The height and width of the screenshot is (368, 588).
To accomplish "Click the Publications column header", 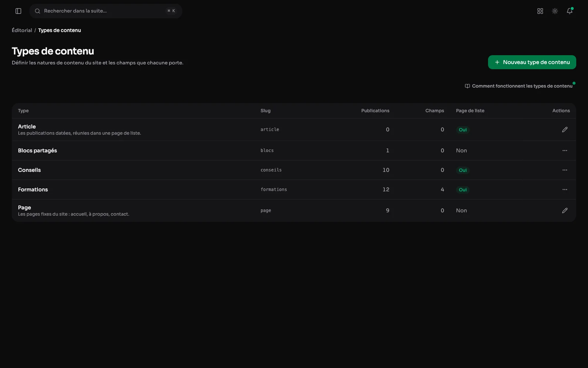I will (x=375, y=111).
